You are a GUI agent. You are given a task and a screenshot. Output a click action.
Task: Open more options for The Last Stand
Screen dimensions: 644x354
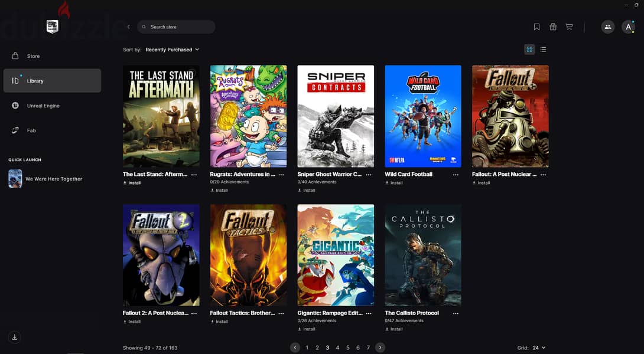coord(194,174)
